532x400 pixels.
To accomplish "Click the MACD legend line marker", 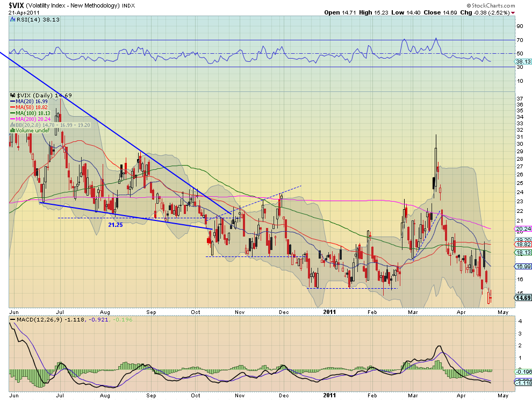I will [12, 319].
